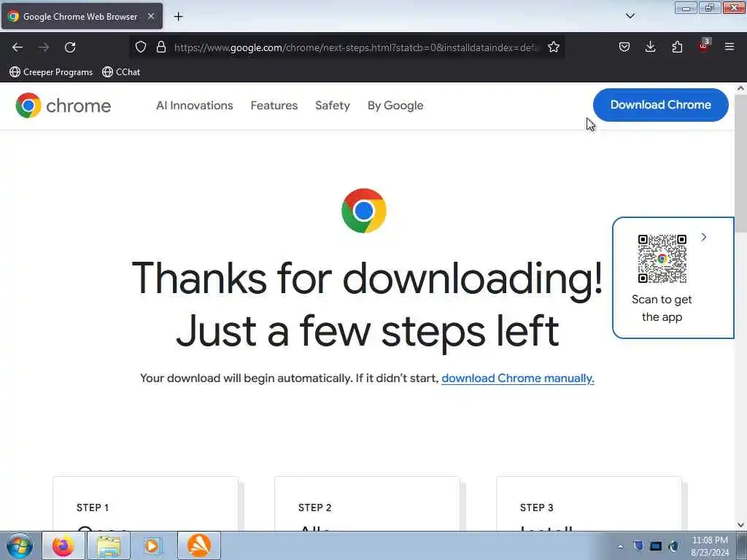Open the Features menu item
Viewport: 747px width, 560px height.
(x=274, y=105)
